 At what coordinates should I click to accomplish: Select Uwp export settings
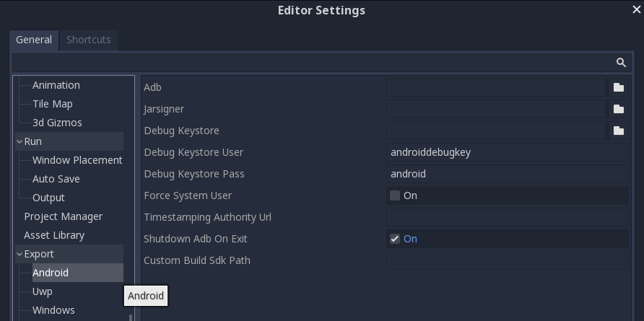[x=43, y=291]
